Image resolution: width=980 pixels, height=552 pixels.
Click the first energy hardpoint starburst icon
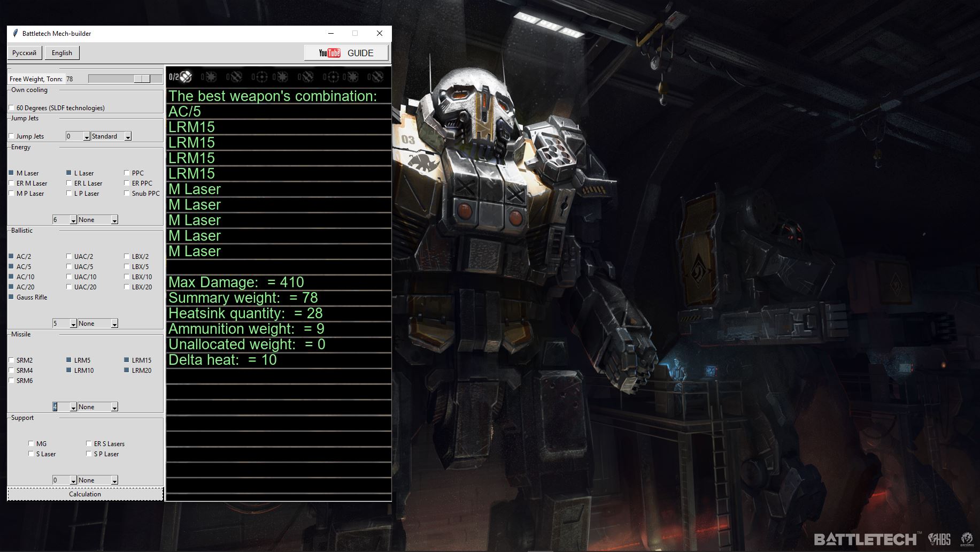tap(211, 77)
